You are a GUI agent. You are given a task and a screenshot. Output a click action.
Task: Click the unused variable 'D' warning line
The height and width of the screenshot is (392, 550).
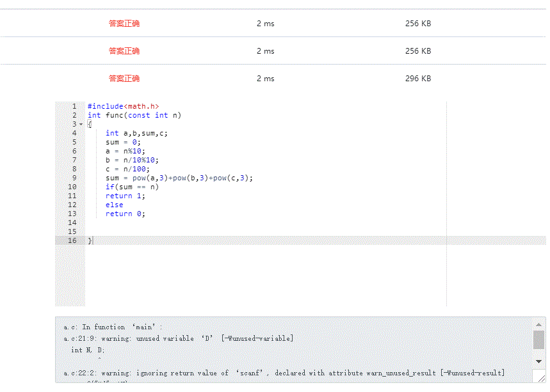[x=179, y=338]
